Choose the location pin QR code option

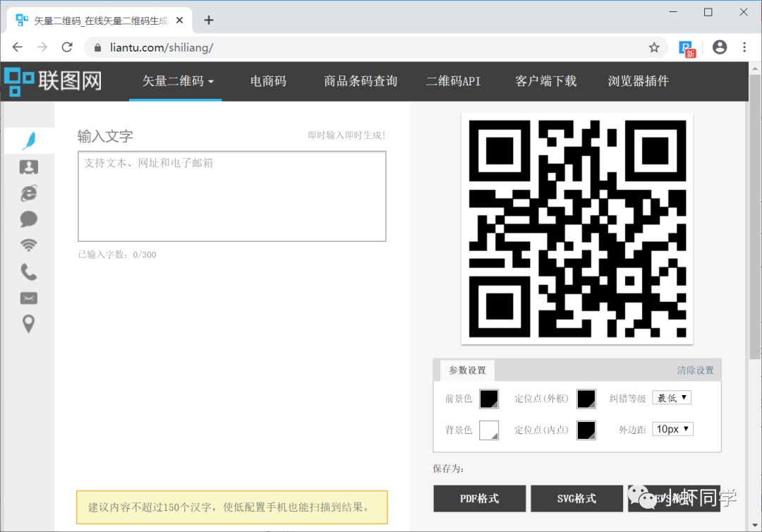pyautogui.click(x=28, y=324)
